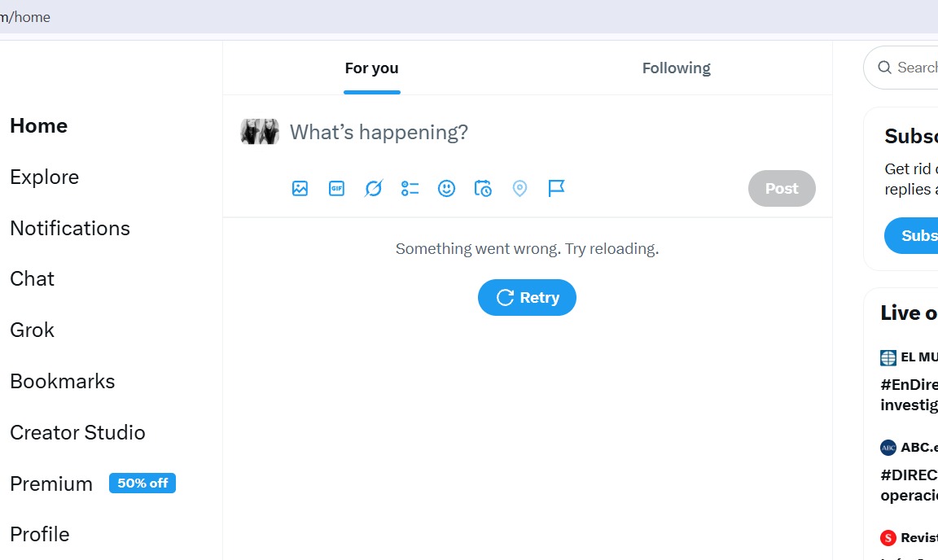Image resolution: width=938 pixels, height=560 pixels.
Task: Switch to the Following tab
Action: coord(676,68)
